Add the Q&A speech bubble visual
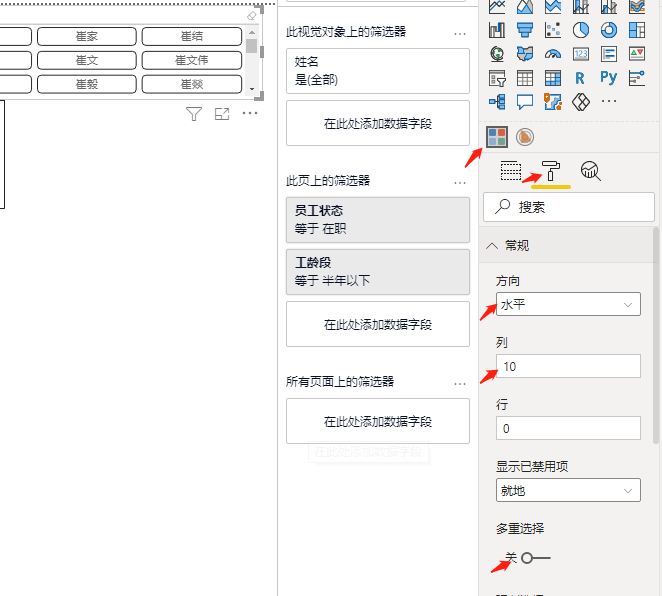 [525, 102]
